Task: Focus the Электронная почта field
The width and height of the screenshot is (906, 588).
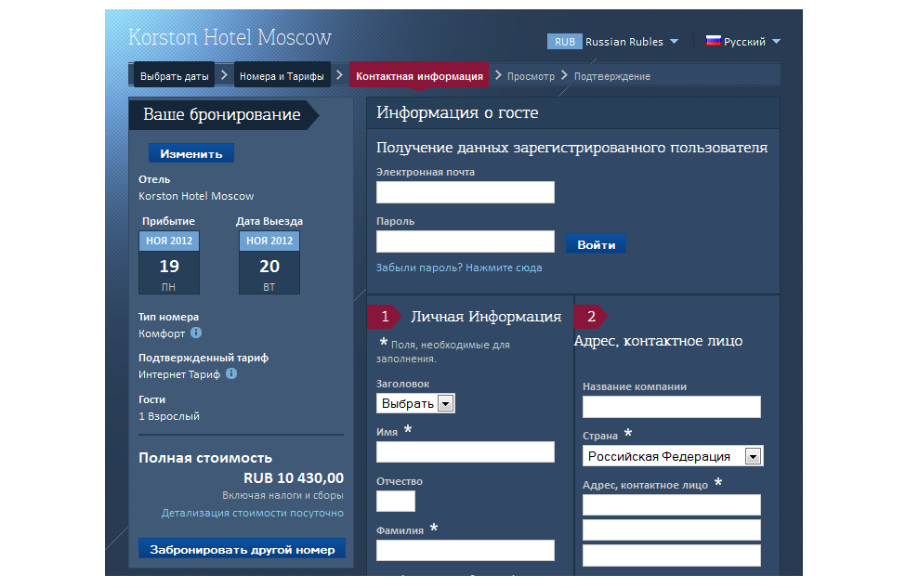Action: 465,192
